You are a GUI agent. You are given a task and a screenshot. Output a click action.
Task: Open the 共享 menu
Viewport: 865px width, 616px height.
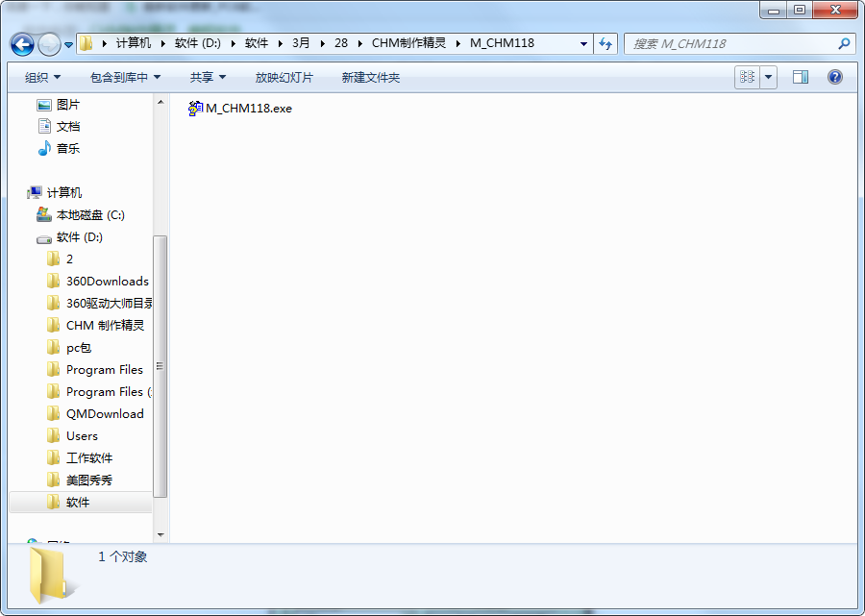(x=208, y=77)
